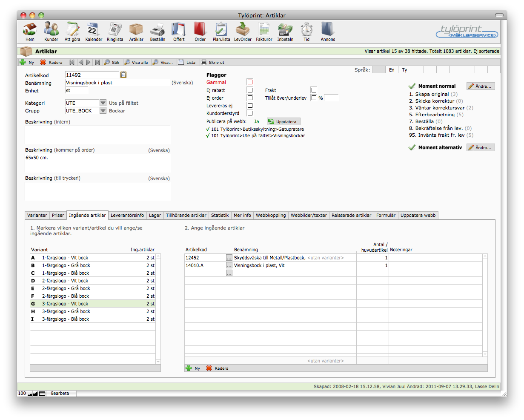The height and width of the screenshot is (420, 524).
Task: Click Radera below the ingående artiklar table
Action: pyautogui.click(x=218, y=368)
